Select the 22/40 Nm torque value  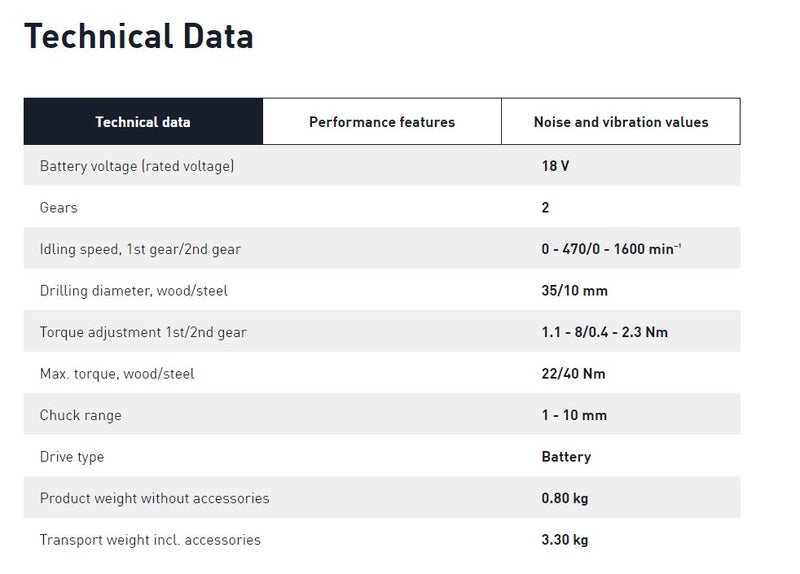[574, 374]
